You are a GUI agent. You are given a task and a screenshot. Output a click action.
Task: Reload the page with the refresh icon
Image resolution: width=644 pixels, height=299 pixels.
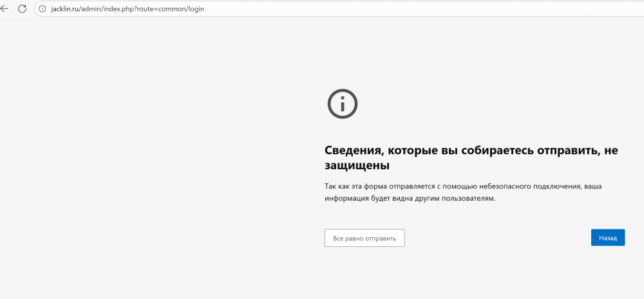(x=22, y=8)
